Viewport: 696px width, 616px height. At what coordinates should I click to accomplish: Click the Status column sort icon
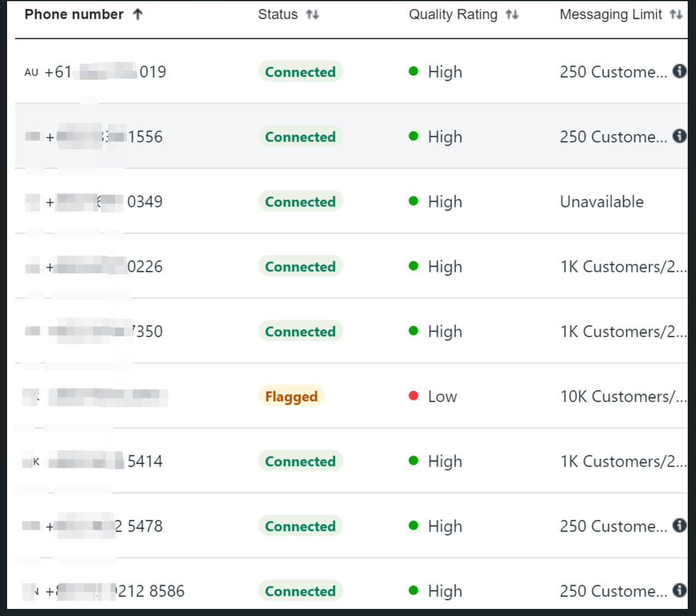point(312,15)
